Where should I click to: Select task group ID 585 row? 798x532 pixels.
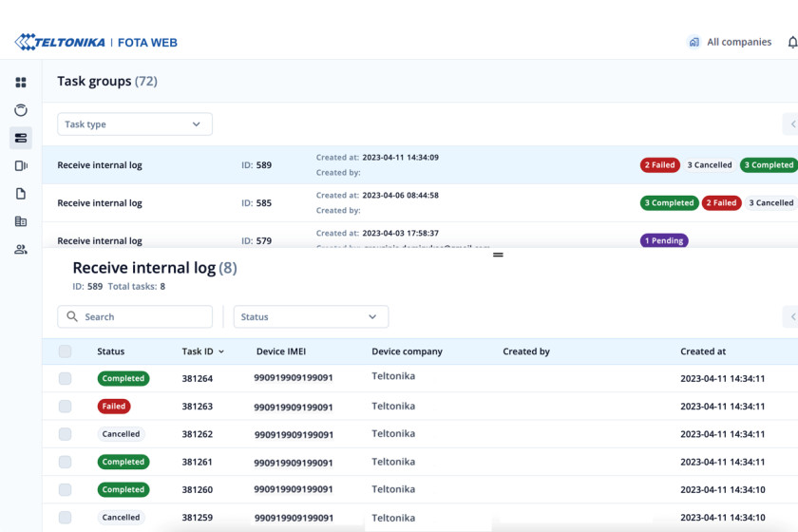[x=420, y=202]
